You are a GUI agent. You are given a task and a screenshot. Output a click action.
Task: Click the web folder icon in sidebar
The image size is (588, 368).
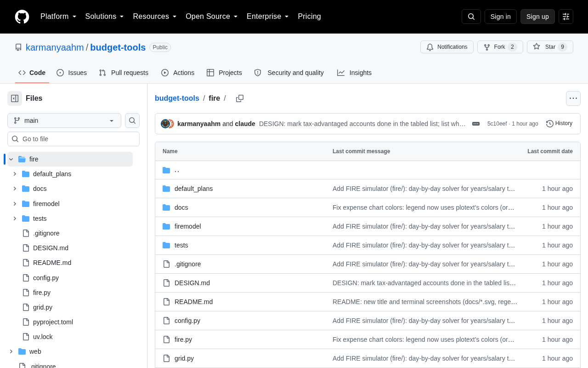tap(22, 351)
